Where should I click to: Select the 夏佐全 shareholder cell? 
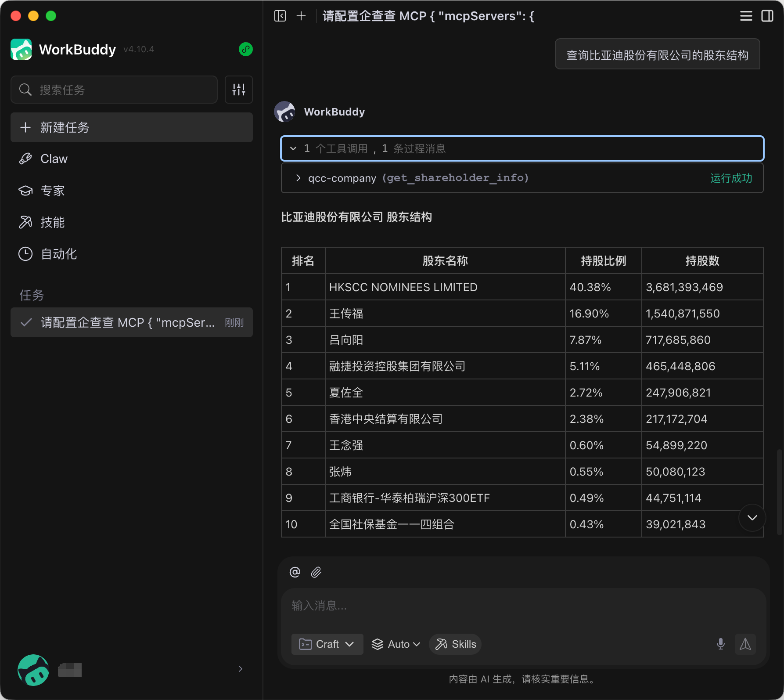[x=445, y=393]
